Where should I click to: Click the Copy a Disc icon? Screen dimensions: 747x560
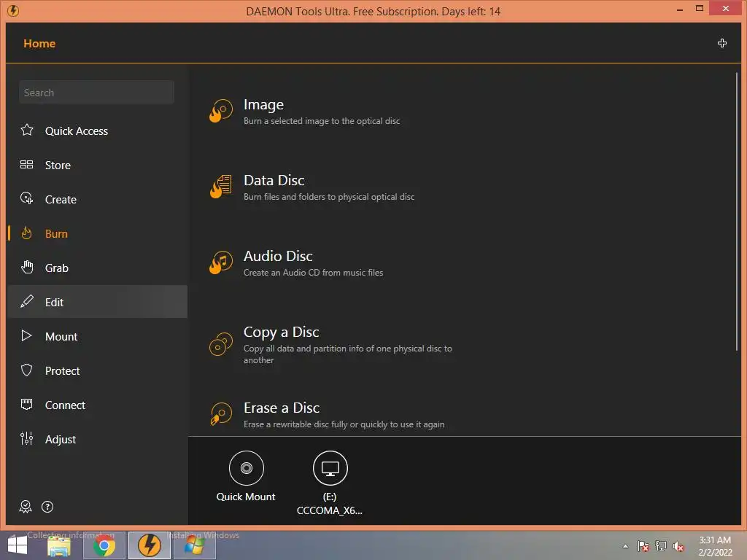221,344
